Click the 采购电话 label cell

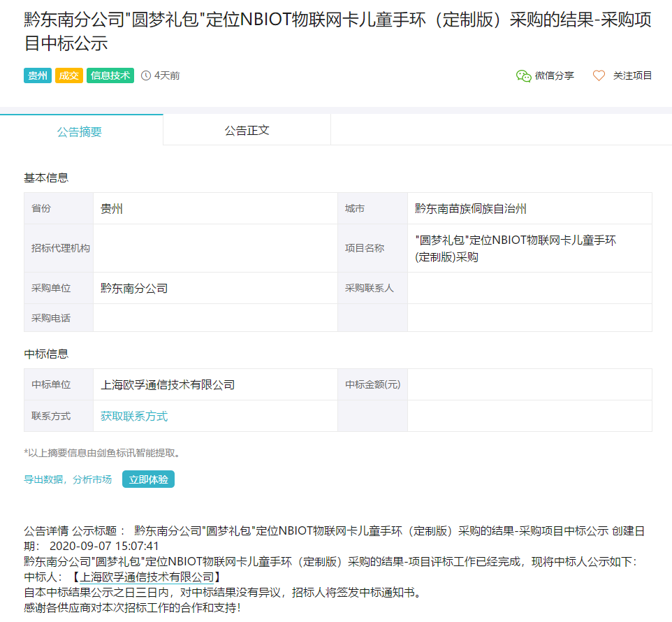point(59,318)
